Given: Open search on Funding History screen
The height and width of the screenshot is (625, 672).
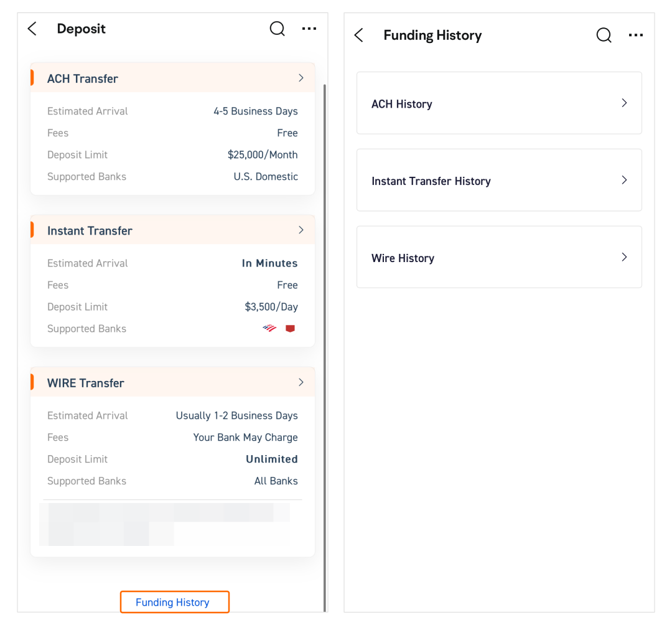Looking at the screenshot, I should [604, 35].
